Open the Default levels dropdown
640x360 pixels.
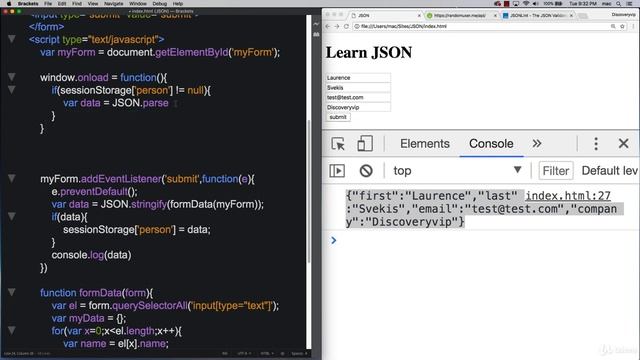(x=610, y=171)
